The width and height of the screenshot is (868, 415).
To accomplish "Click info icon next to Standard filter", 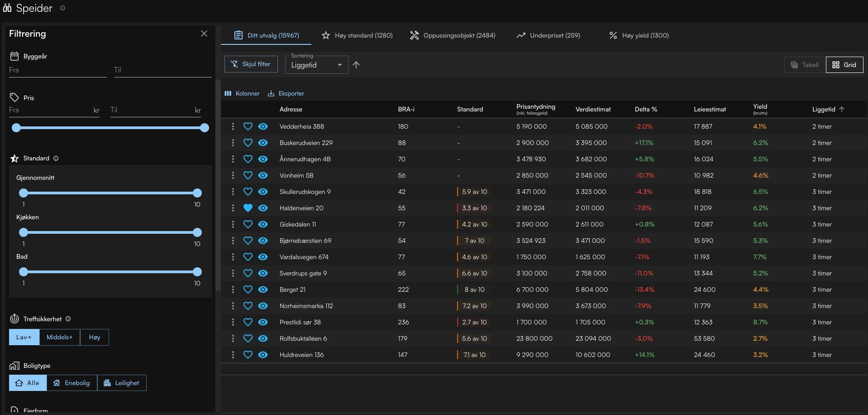I will click(x=56, y=159).
